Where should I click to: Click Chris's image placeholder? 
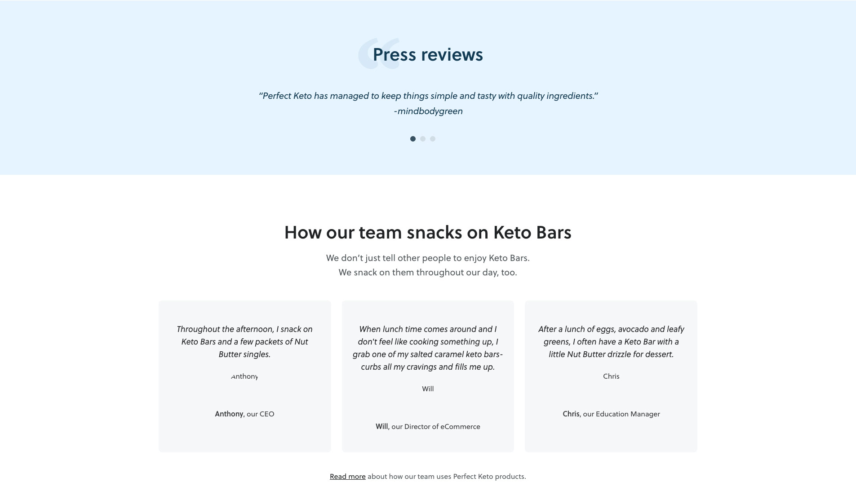click(611, 376)
